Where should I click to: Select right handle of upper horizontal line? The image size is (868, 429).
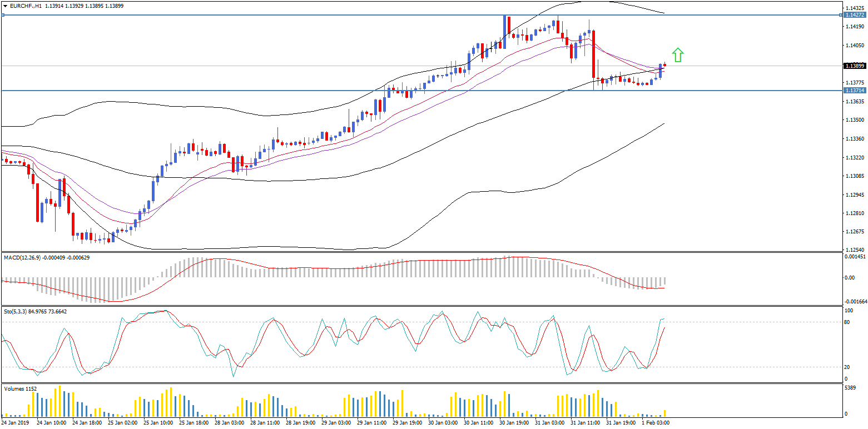click(x=840, y=15)
